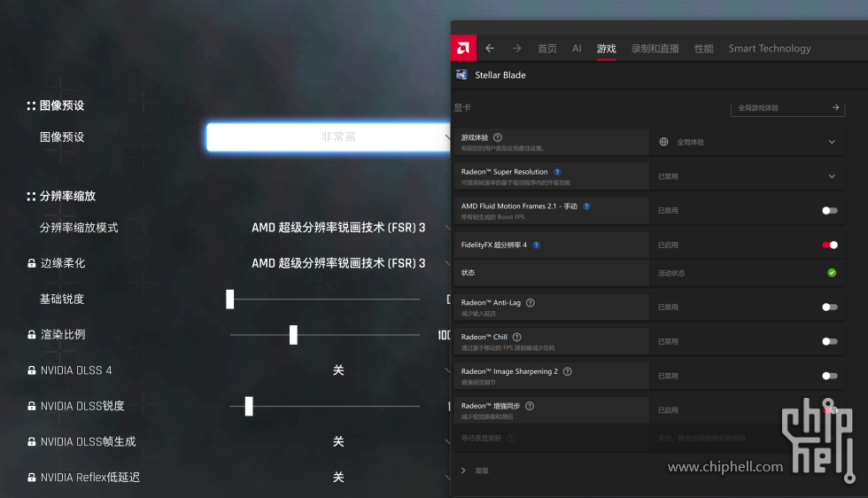Open the 录制和直播 tab

pyautogui.click(x=655, y=48)
